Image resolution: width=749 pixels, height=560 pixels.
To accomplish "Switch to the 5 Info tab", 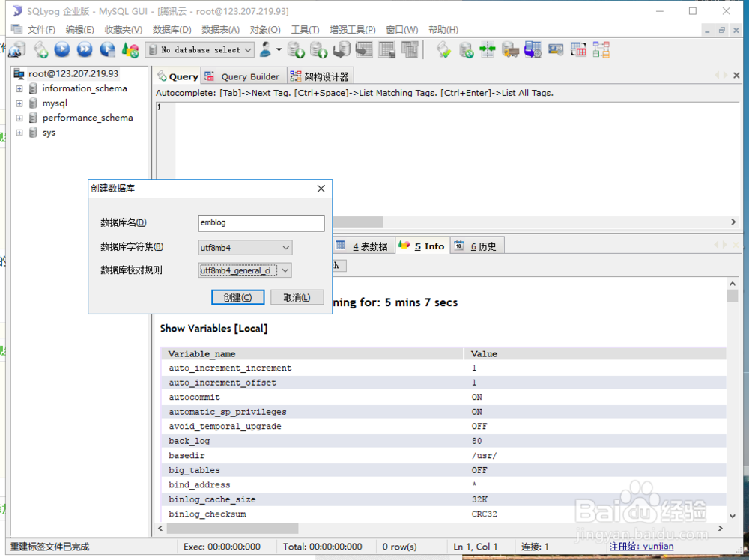I will pyautogui.click(x=422, y=246).
